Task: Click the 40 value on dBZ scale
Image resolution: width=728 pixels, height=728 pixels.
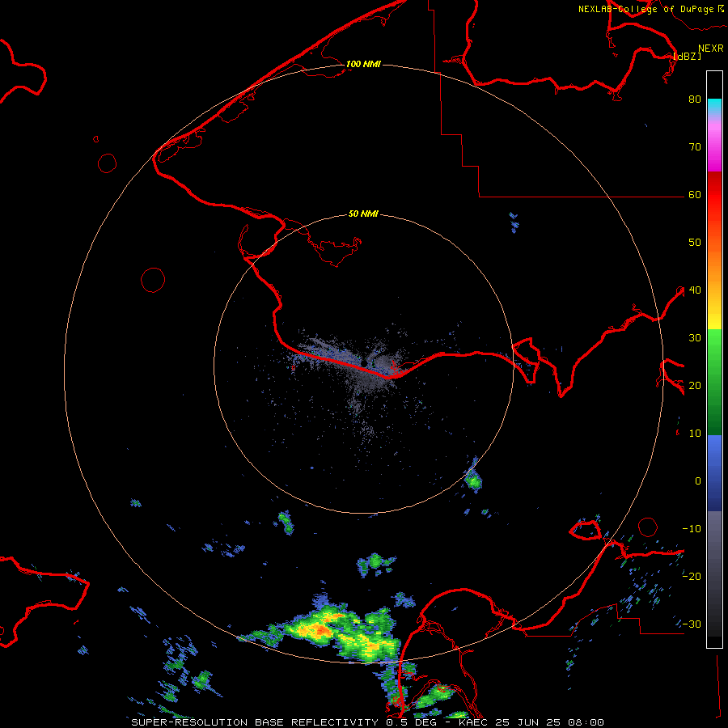Action: tap(695, 290)
